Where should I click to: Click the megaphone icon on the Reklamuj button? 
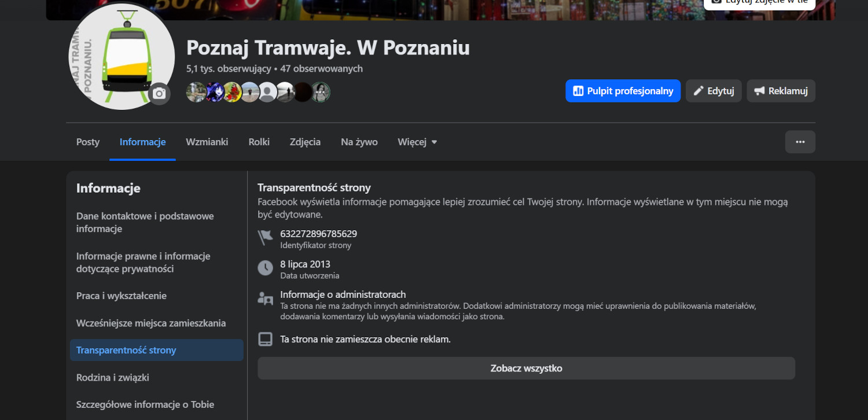[x=760, y=90]
